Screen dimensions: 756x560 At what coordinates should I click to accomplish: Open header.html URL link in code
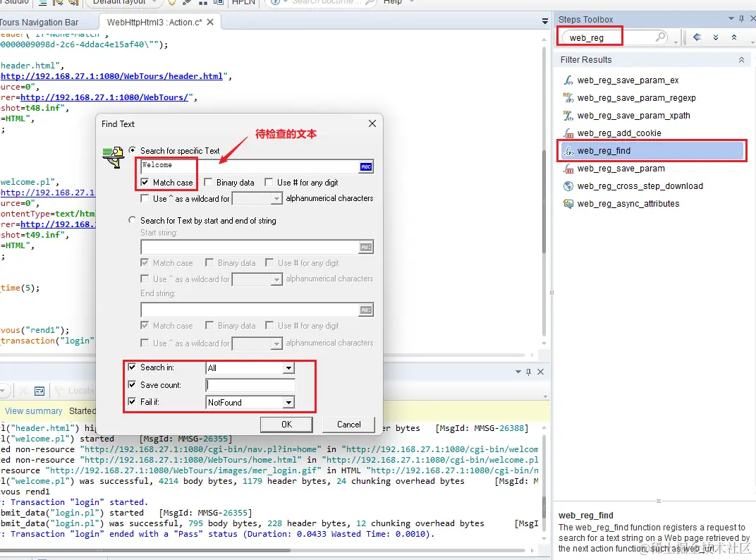point(112,76)
